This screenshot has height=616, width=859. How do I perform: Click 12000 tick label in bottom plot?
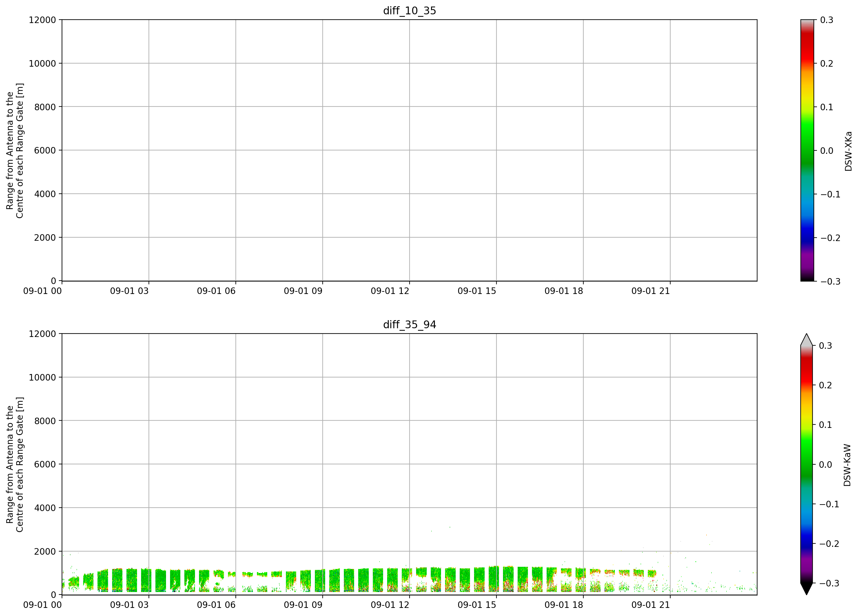click(42, 334)
